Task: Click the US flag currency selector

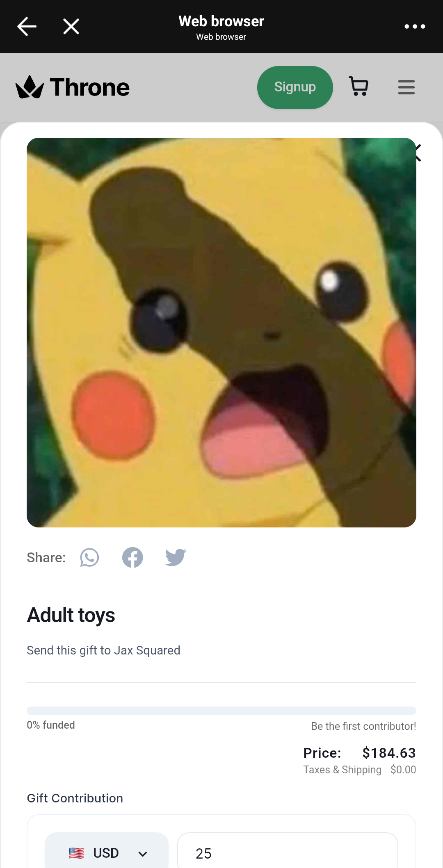Action: [76, 853]
